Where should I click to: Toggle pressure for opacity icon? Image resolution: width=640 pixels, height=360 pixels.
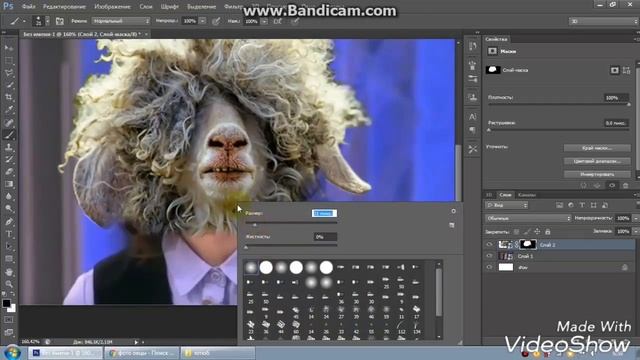pyautogui.click(x=216, y=21)
